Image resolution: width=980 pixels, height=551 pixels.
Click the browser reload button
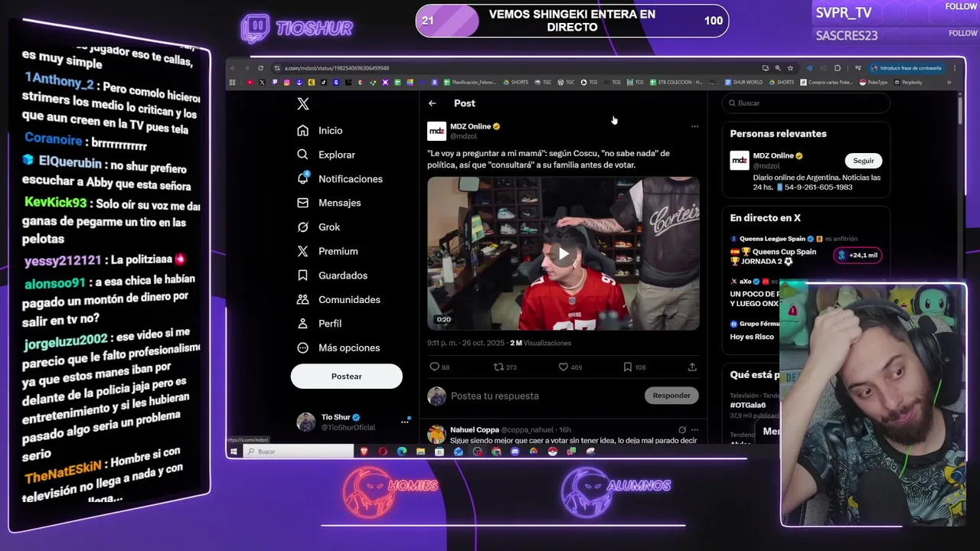tap(260, 68)
